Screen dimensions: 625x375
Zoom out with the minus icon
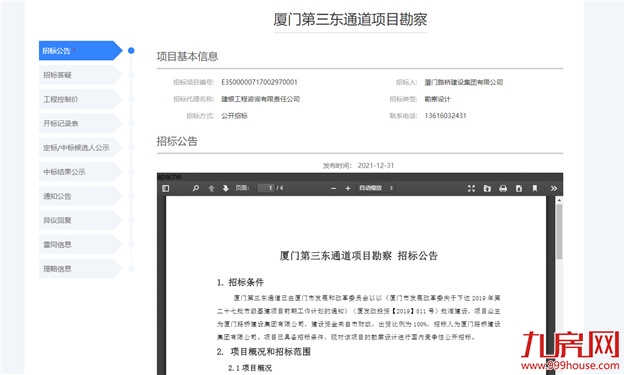pos(334,188)
